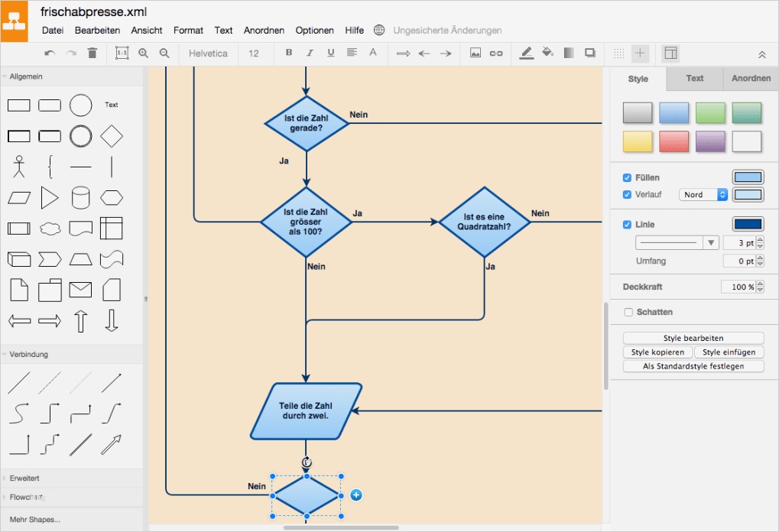Open the line style pattern dropdown
The height and width of the screenshot is (532, 779).
pos(677,243)
